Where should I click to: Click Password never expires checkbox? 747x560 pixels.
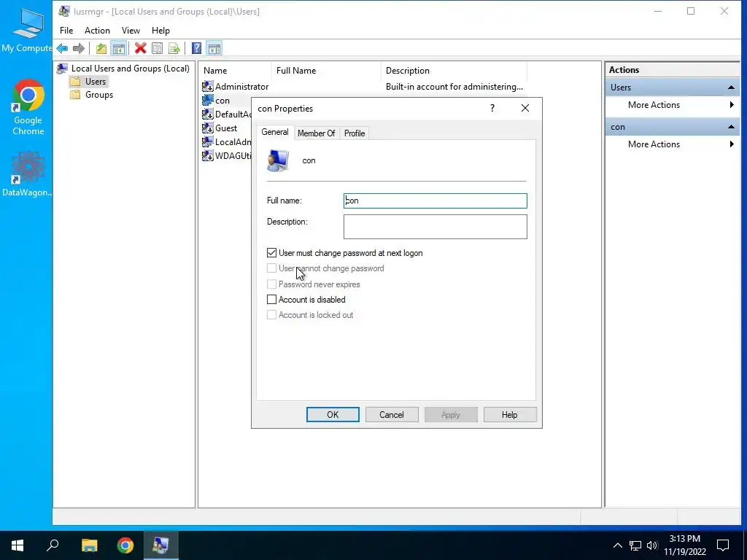click(x=271, y=284)
